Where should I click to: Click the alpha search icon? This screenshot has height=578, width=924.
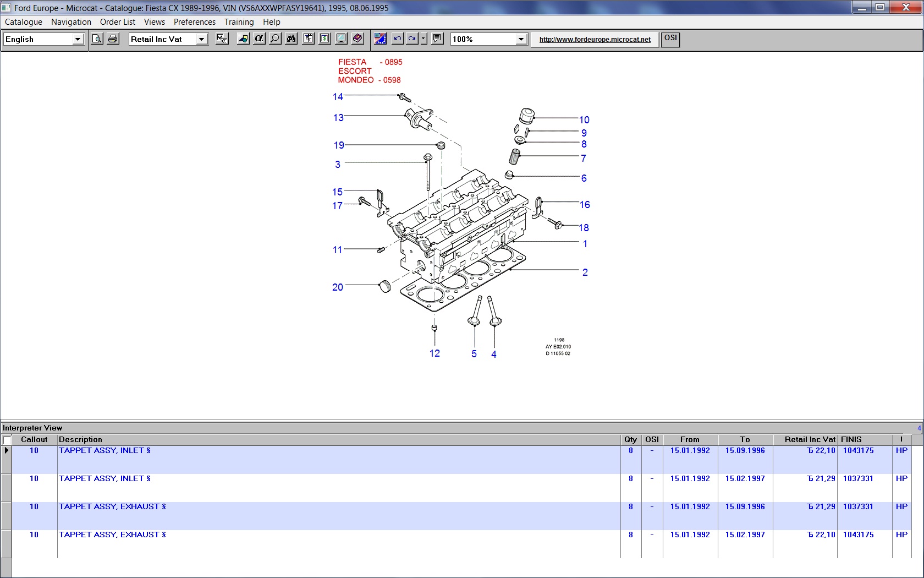pos(259,39)
